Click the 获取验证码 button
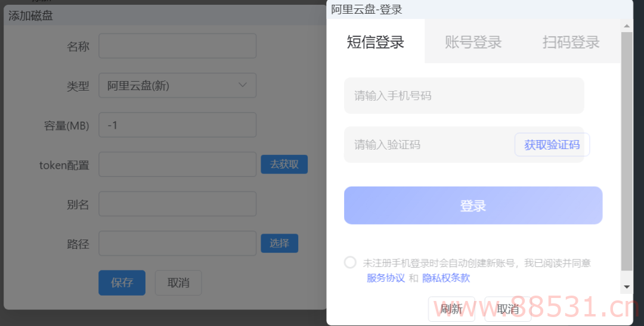 [x=552, y=144]
